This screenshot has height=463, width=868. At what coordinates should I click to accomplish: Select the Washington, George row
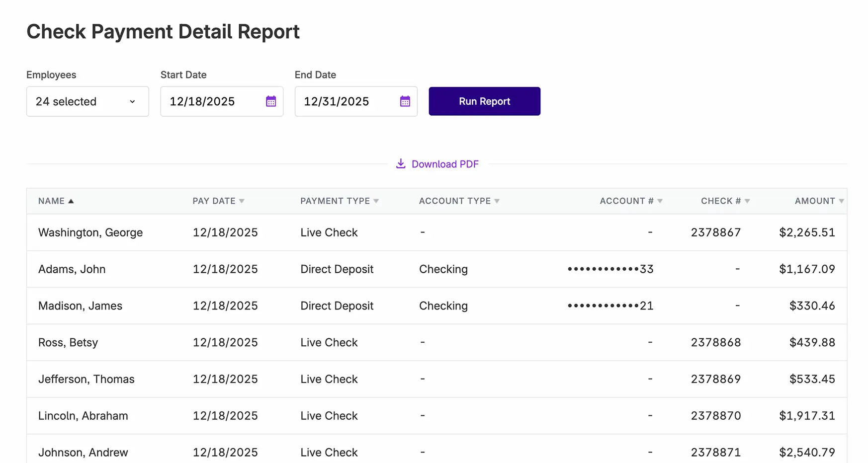pyautogui.click(x=90, y=232)
